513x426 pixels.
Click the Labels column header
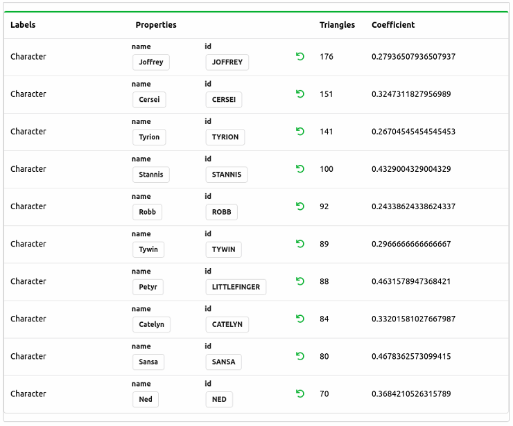point(23,25)
